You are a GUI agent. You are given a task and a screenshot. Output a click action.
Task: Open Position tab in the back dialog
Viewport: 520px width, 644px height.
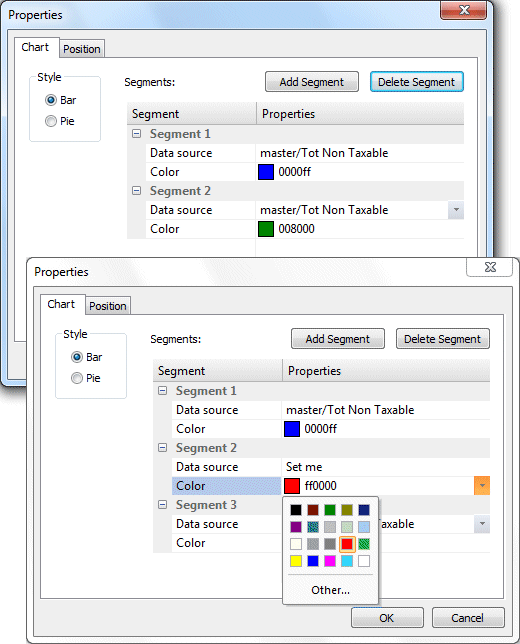(82, 49)
